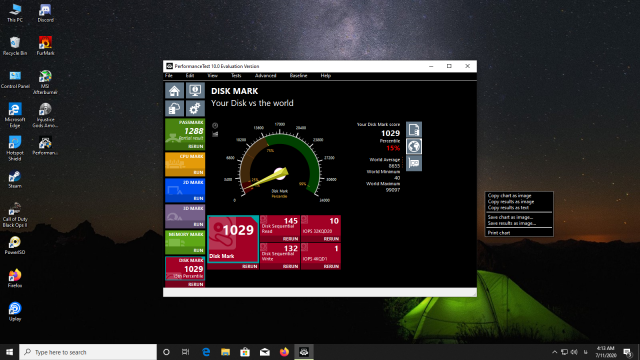Open File Explorer from the taskbar
Image resolution: width=640 pixels, height=360 pixels.
click(x=225, y=352)
